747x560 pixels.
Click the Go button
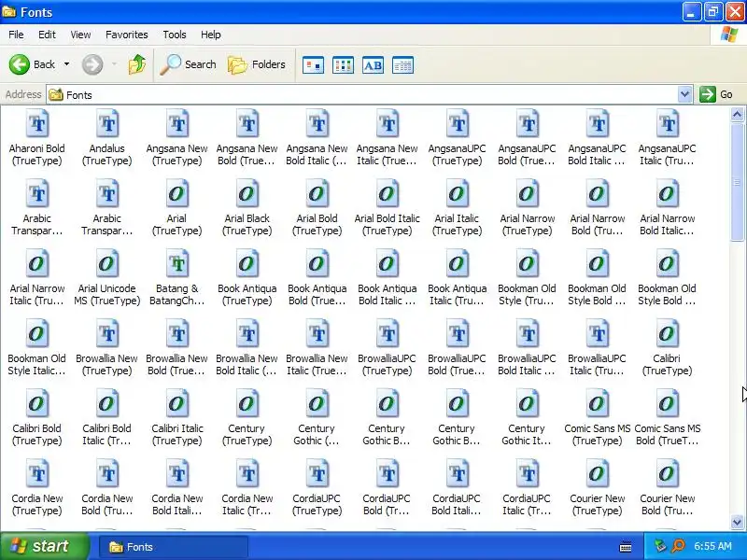click(x=716, y=94)
